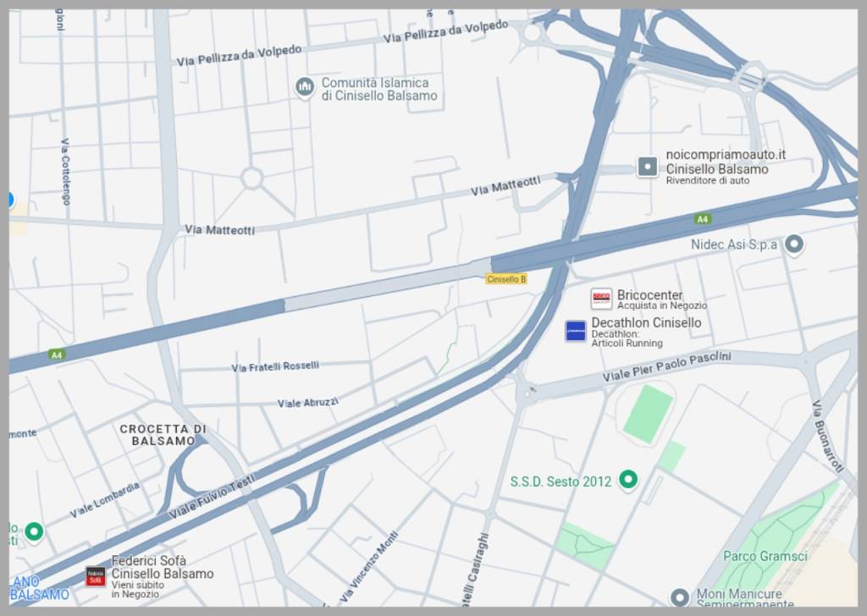
Task: Click the Via Vincenzo Monti label
Action: click(369, 567)
